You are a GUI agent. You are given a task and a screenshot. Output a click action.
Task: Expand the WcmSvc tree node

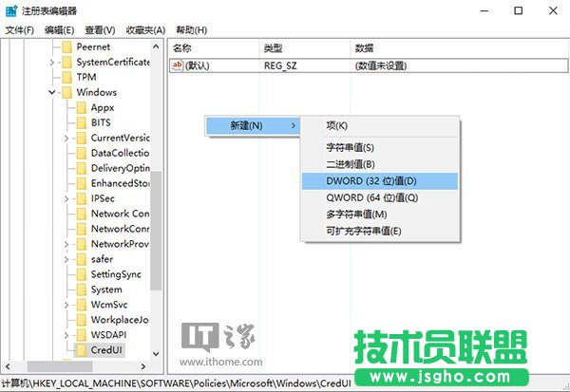(66, 305)
